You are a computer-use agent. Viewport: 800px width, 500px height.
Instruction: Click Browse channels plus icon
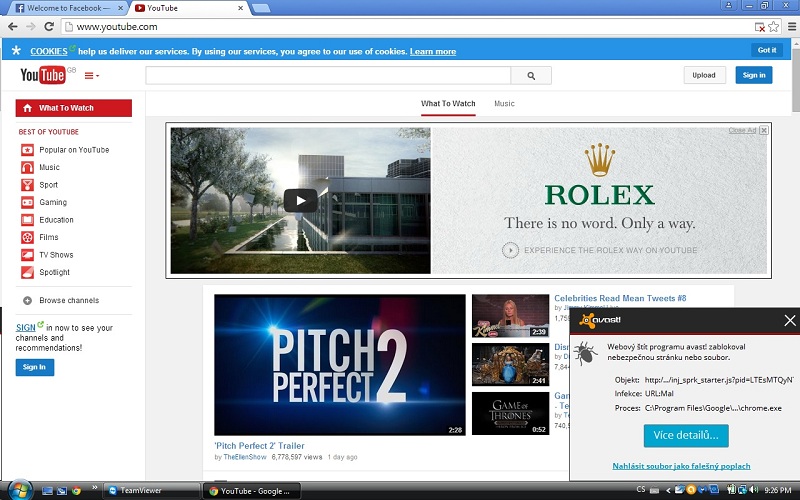click(28, 301)
